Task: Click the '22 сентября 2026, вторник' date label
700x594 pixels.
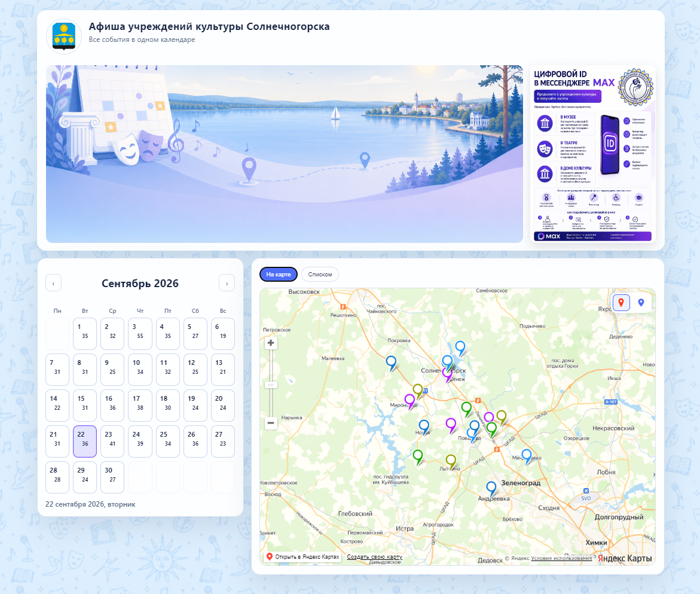Action: tap(90, 504)
